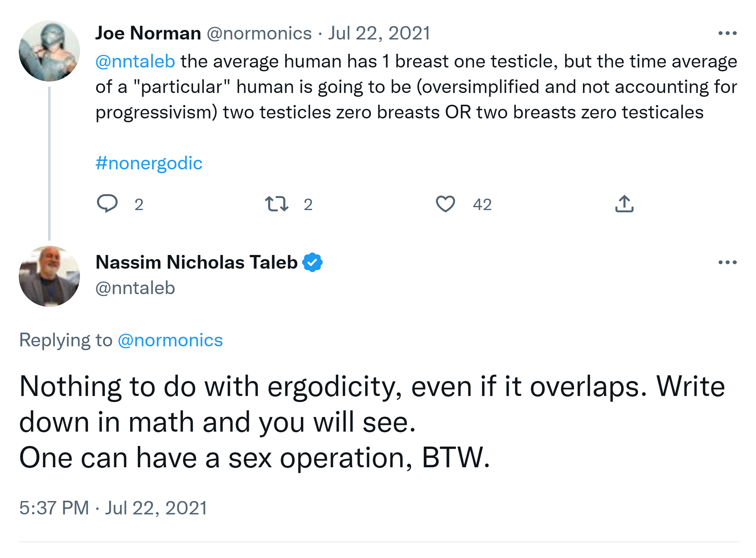Click @normonics in the Replying to line
This screenshot has width=756, height=558.
(170, 340)
